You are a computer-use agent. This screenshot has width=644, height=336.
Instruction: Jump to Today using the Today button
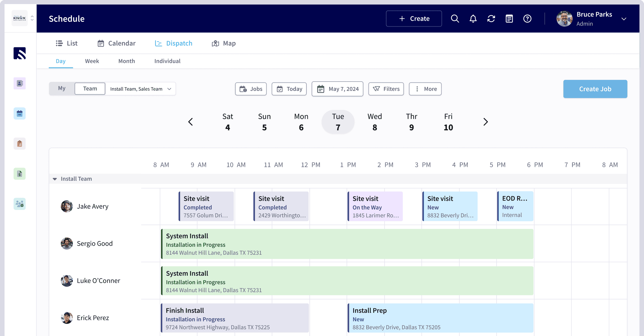pyautogui.click(x=289, y=89)
